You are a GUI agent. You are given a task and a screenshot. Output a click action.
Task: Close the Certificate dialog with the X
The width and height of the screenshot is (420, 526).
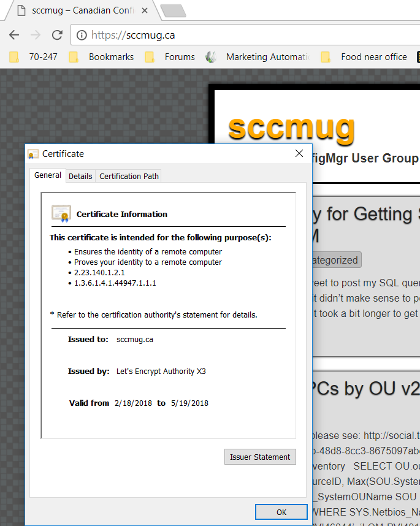299,153
